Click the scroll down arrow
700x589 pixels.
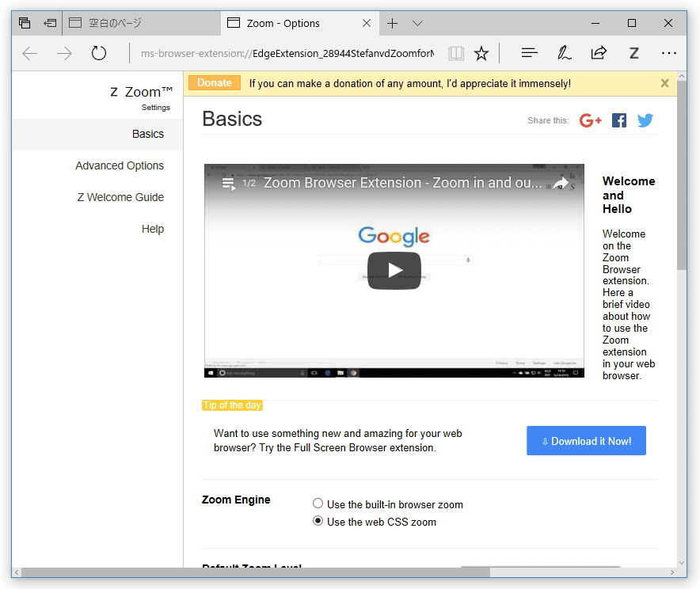click(x=682, y=563)
